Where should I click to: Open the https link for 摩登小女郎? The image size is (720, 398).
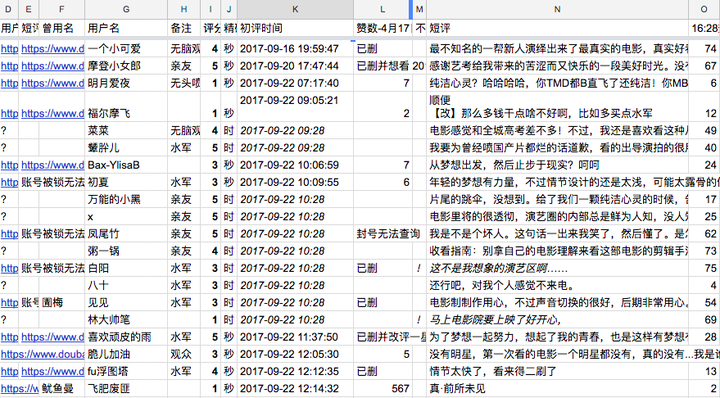coord(52,66)
